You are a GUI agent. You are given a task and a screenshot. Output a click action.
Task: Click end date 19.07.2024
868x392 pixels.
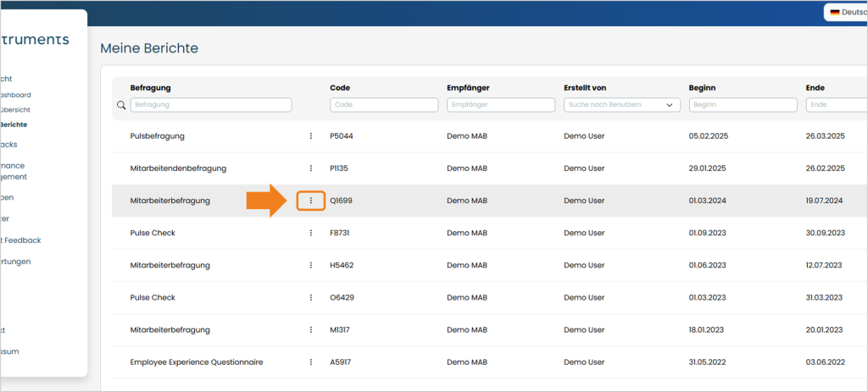(x=824, y=201)
